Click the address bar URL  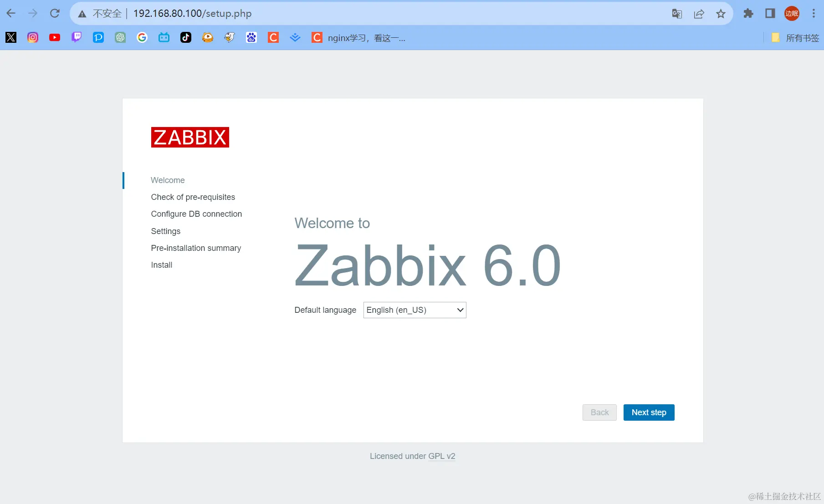coord(192,14)
